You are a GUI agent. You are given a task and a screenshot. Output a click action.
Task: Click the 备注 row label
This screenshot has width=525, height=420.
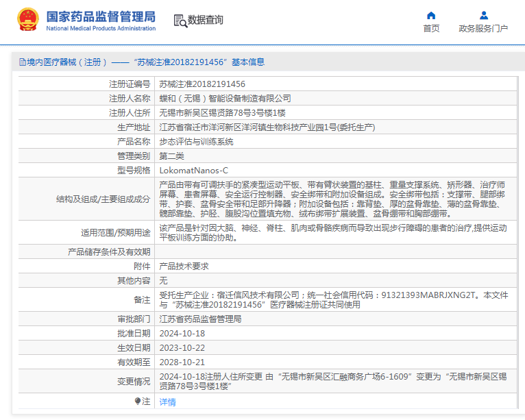(142, 300)
